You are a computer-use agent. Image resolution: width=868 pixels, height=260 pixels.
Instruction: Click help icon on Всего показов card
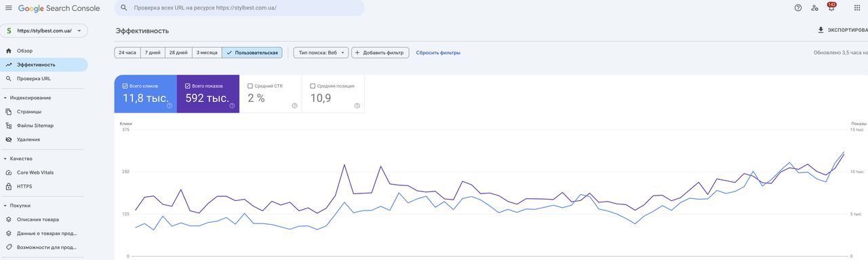click(232, 106)
